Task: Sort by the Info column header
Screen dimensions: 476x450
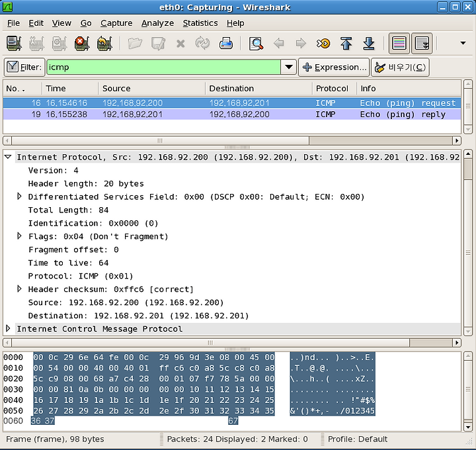Action: (409, 89)
